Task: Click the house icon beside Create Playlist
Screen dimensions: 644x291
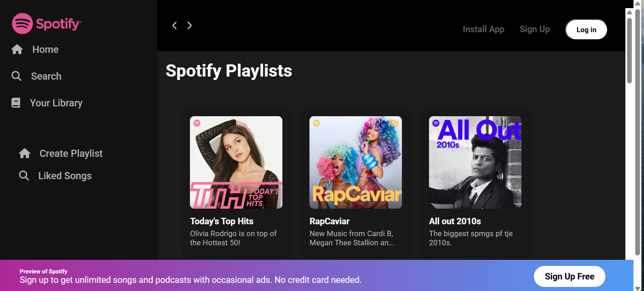Action: [25, 153]
